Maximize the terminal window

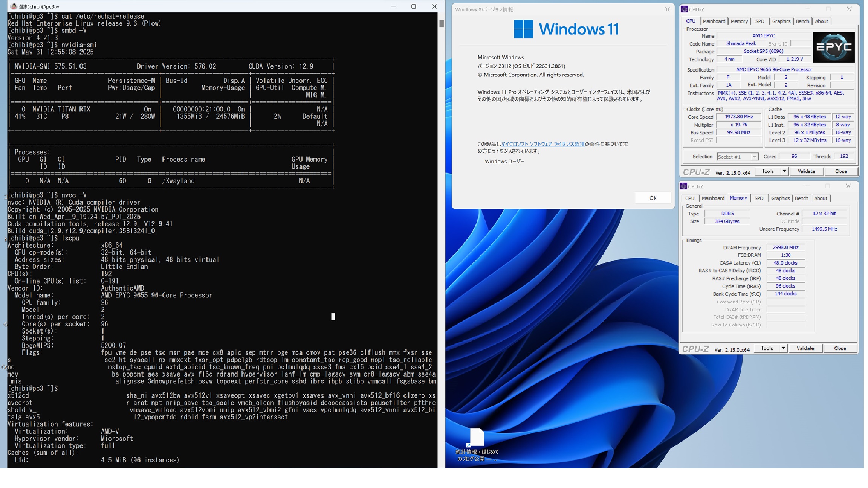point(414,6)
